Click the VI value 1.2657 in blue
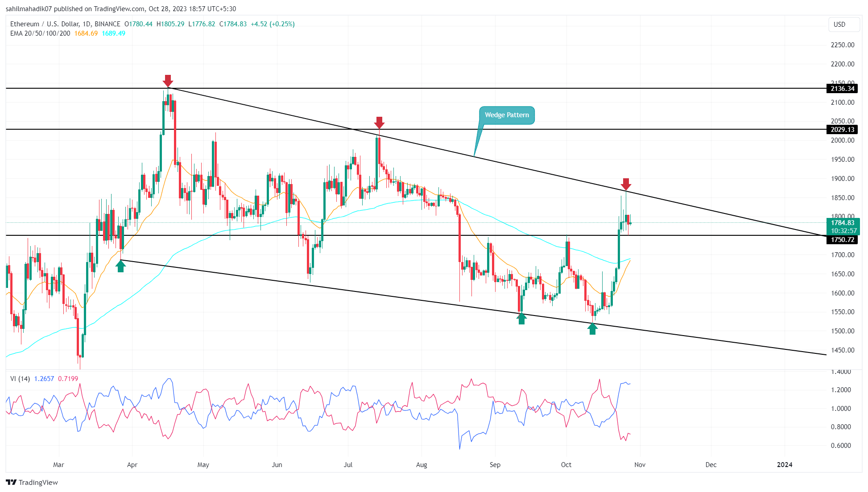Viewport: 868px width, 492px height. (44, 379)
